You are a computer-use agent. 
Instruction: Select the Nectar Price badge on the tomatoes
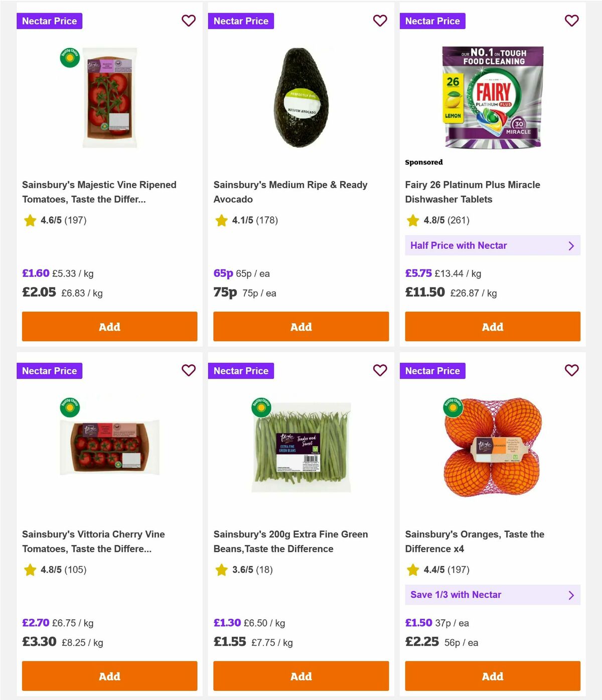50,21
